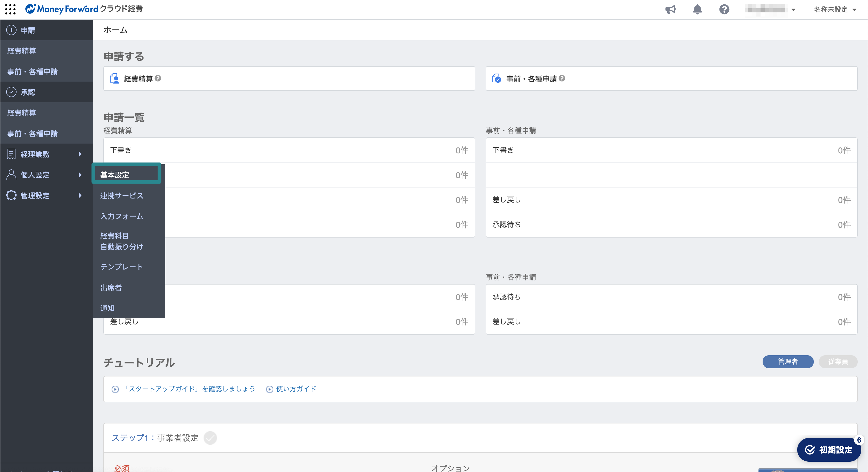Click the Money Forward logo
Viewport: 868px width, 472px height.
click(62, 9)
